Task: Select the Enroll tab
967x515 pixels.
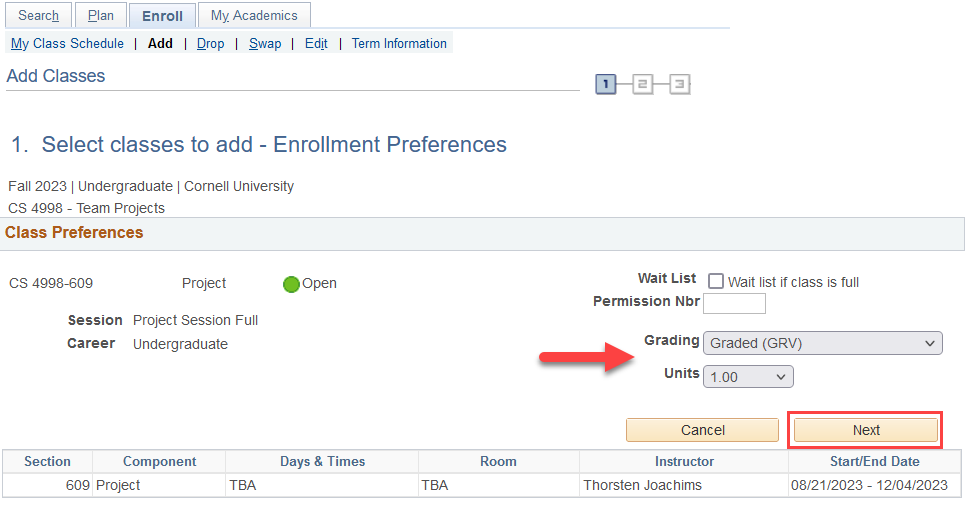Action: pyautogui.click(x=162, y=16)
